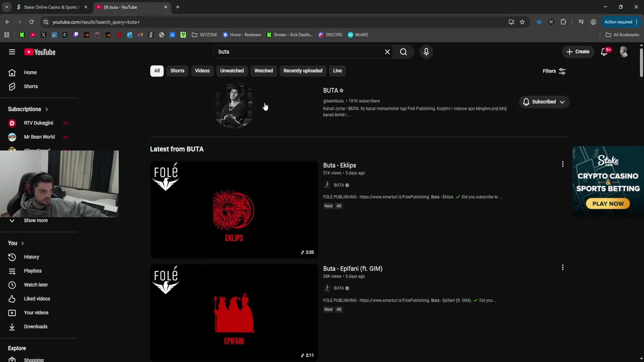
Task: Open the YouTube guide hamburger menu
Action: coord(12,52)
